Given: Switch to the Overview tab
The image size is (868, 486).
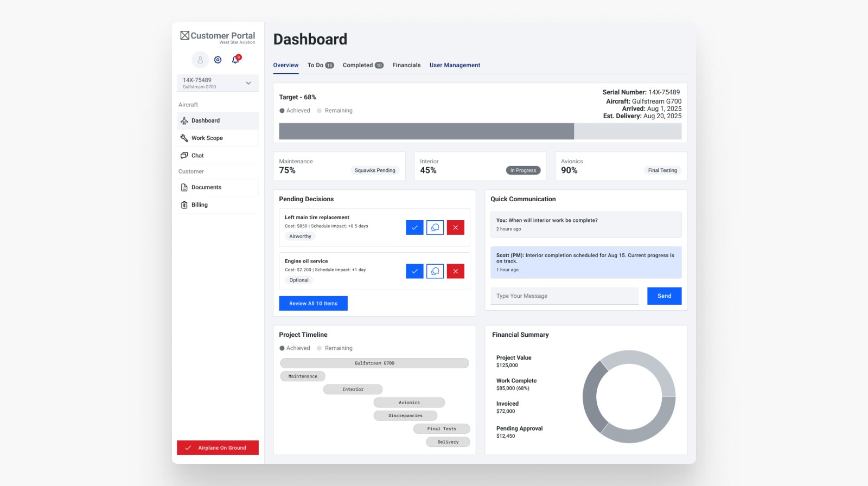Looking at the screenshot, I should click(286, 65).
